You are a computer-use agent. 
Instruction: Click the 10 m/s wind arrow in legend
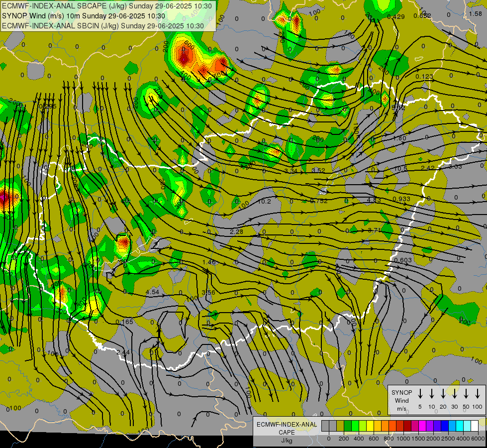click(x=431, y=394)
